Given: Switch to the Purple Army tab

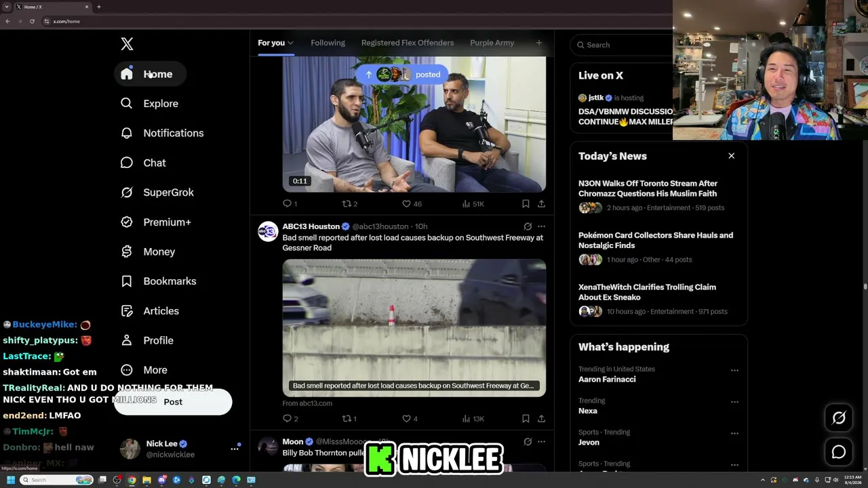Looking at the screenshot, I should tap(492, 43).
